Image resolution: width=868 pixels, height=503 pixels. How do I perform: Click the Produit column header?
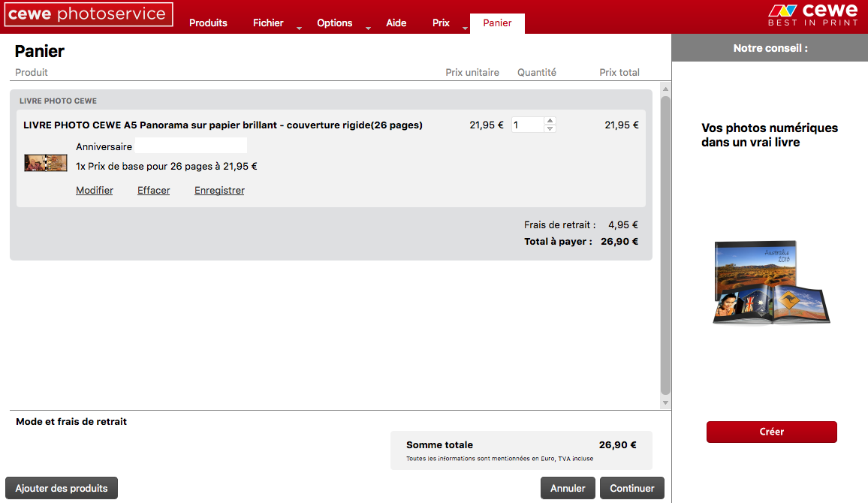(32, 73)
